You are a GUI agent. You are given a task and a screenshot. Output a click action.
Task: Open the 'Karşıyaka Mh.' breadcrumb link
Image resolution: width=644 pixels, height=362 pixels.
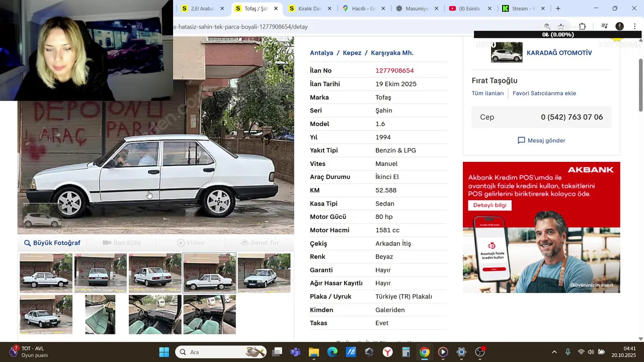click(x=392, y=53)
